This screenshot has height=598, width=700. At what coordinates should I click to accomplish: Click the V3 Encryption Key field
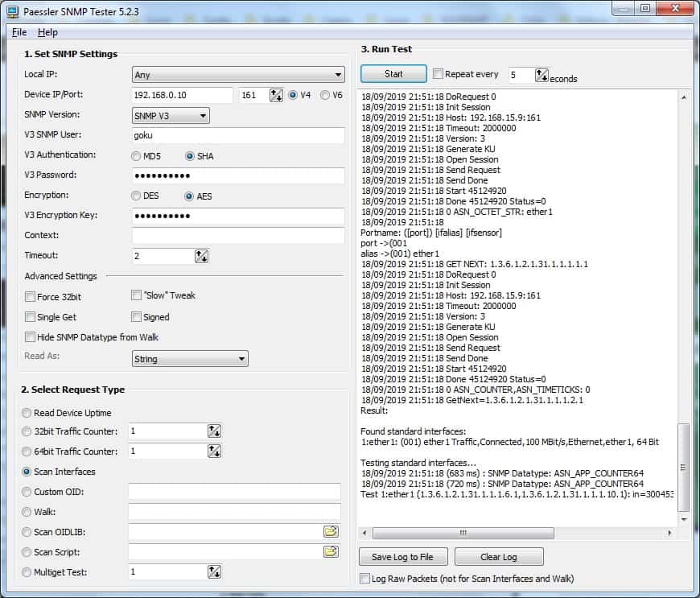point(238,216)
